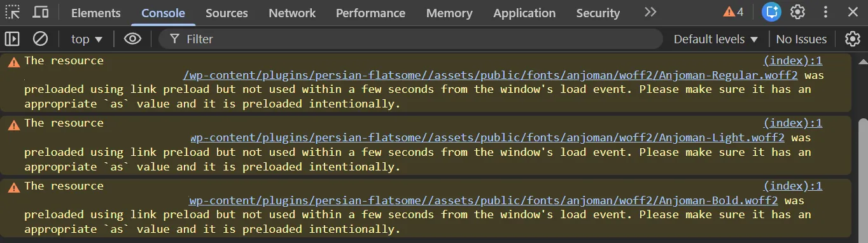Click the scroll-up arrow of console scrollbar
The width and height of the screenshot is (868, 243).
pyautogui.click(x=863, y=61)
